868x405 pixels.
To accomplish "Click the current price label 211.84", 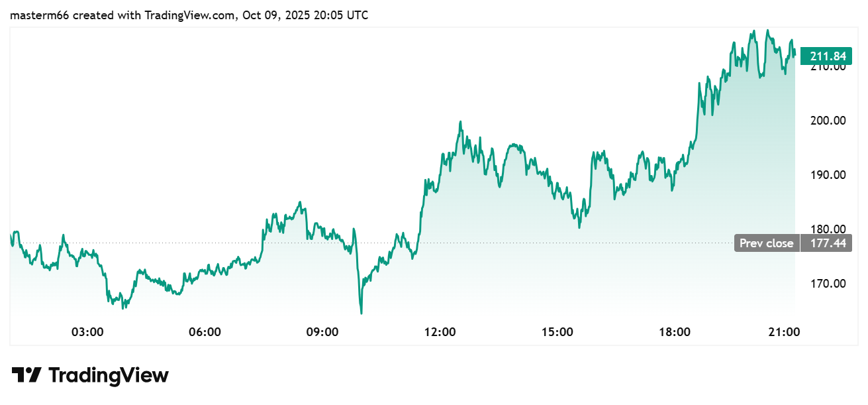I will [x=823, y=56].
